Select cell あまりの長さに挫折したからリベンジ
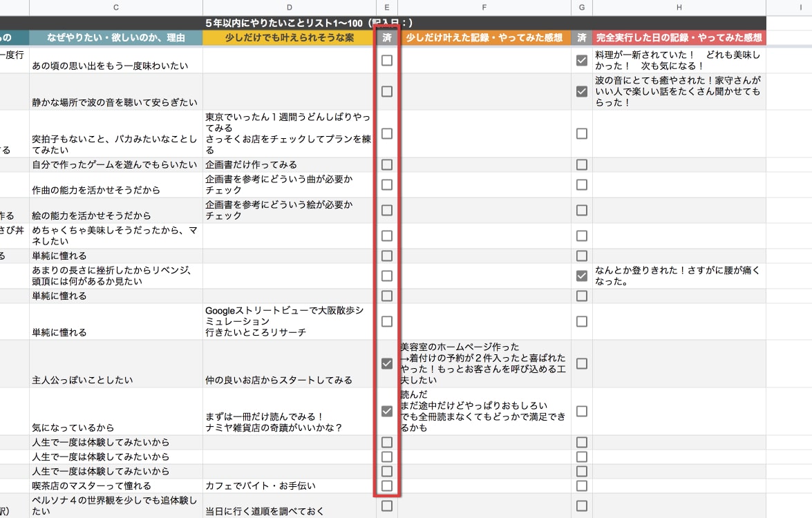 (116, 276)
